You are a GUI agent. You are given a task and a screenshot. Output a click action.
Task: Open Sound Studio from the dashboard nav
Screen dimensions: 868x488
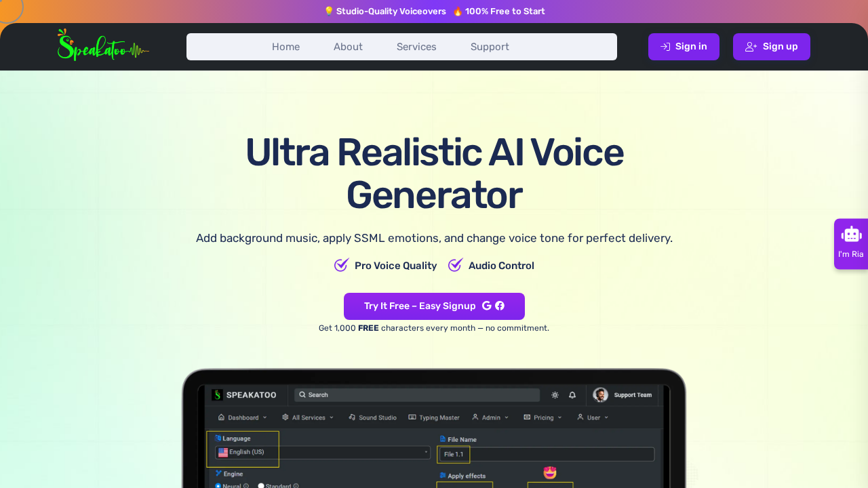pos(372,418)
